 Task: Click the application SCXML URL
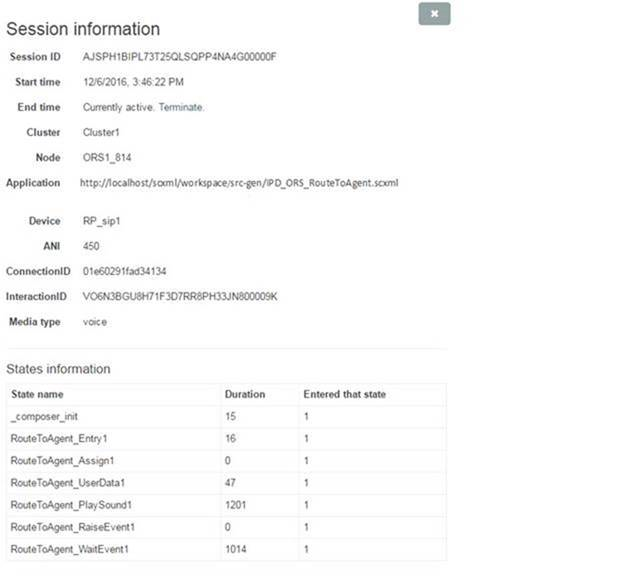point(238,183)
